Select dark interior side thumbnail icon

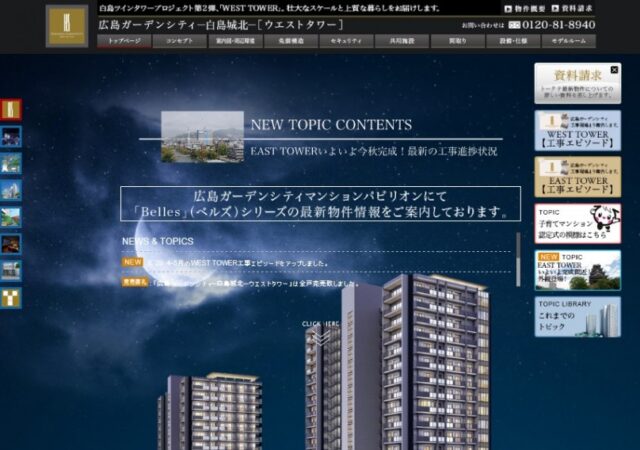coord(11,244)
